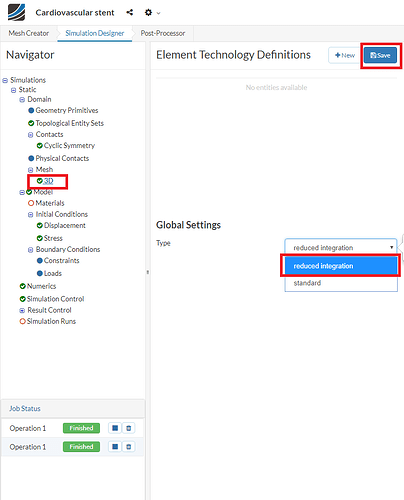The image size is (404, 500).
Task: Click the second Operation 1 Finished badge
Action: pyautogui.click(x=81, y=447)
